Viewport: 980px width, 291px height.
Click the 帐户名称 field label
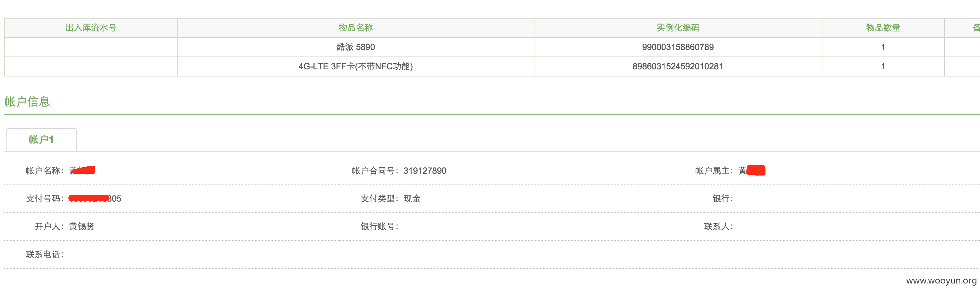45,171
